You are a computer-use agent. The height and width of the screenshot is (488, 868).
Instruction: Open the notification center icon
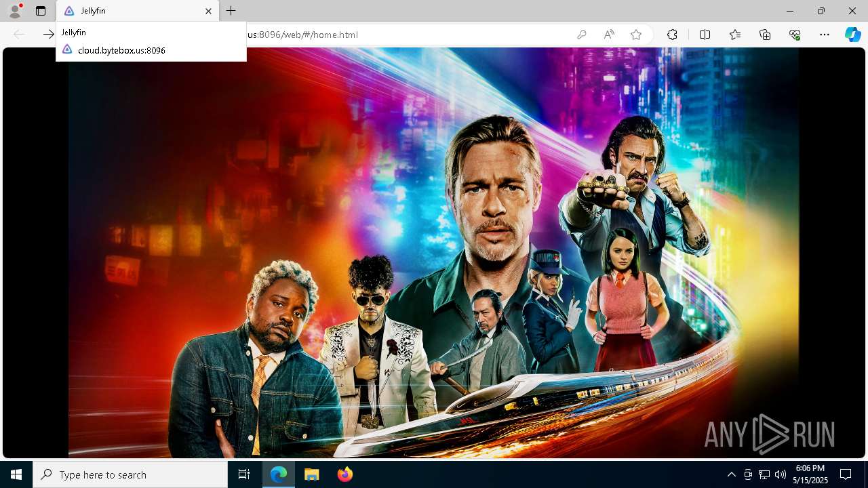coord(846,474)
